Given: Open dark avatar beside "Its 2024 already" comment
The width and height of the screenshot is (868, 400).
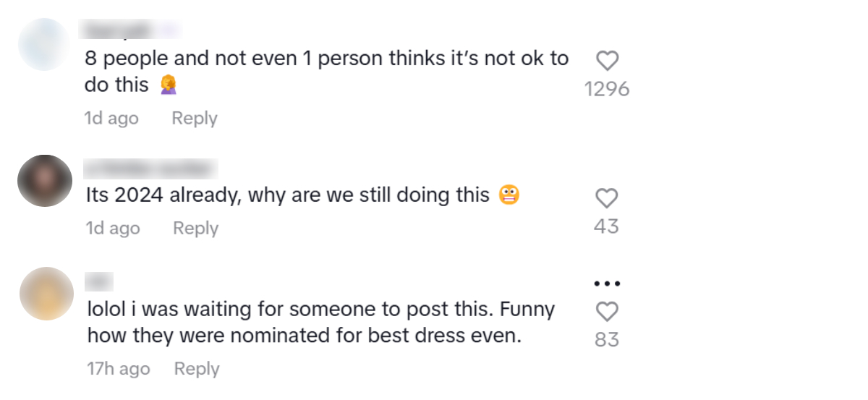Looking at the screenshot, I should coord(45,181).
